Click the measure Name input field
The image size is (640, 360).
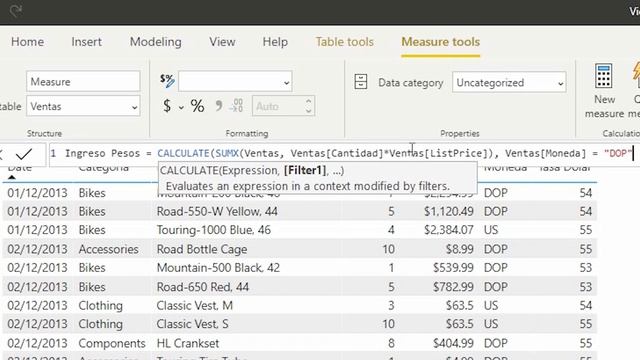pyautogui.click(x=83, y=82)
